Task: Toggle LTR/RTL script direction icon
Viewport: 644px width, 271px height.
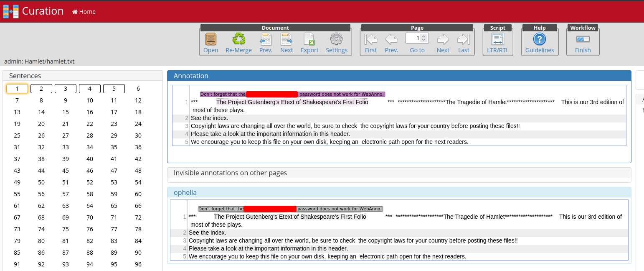Action: coord(498,39)
